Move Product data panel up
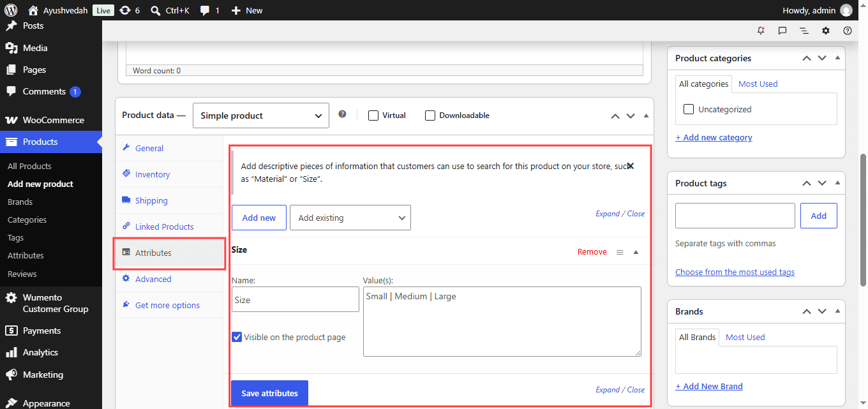 (x=615, y=116)
